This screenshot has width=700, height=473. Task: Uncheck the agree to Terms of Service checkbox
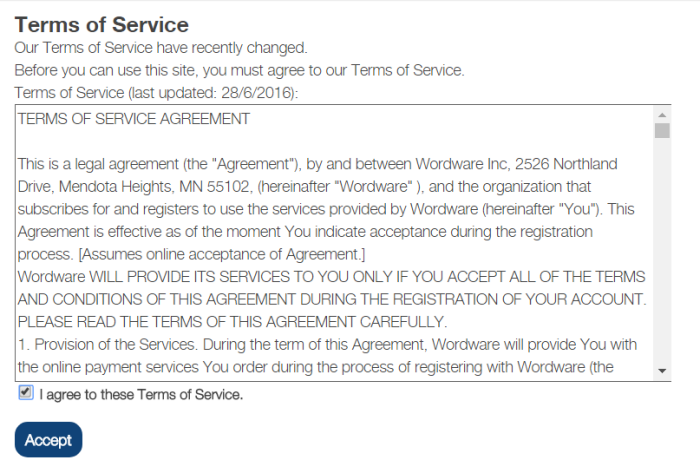coord(26,393)
